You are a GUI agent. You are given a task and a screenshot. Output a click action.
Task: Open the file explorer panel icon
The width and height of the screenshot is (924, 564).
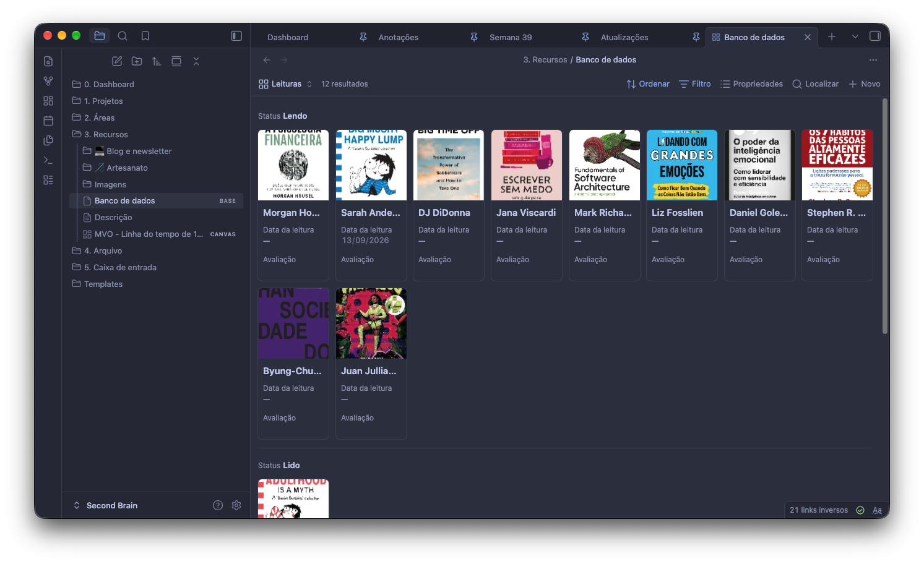[x=100, y=36]
